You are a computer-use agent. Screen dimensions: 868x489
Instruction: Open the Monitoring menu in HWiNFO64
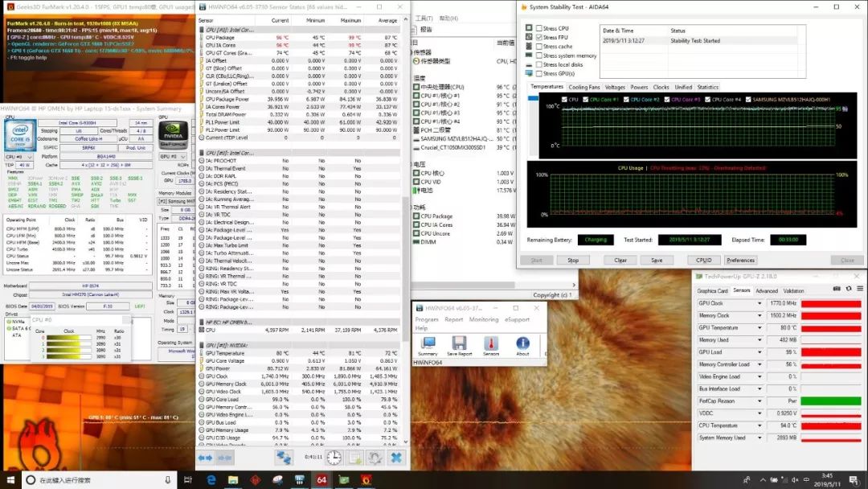click(x=483, y=319)
